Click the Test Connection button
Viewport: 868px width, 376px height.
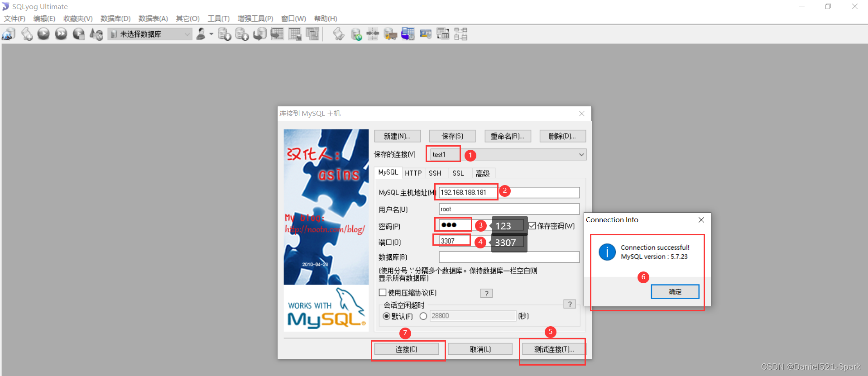tap(554, 349)
